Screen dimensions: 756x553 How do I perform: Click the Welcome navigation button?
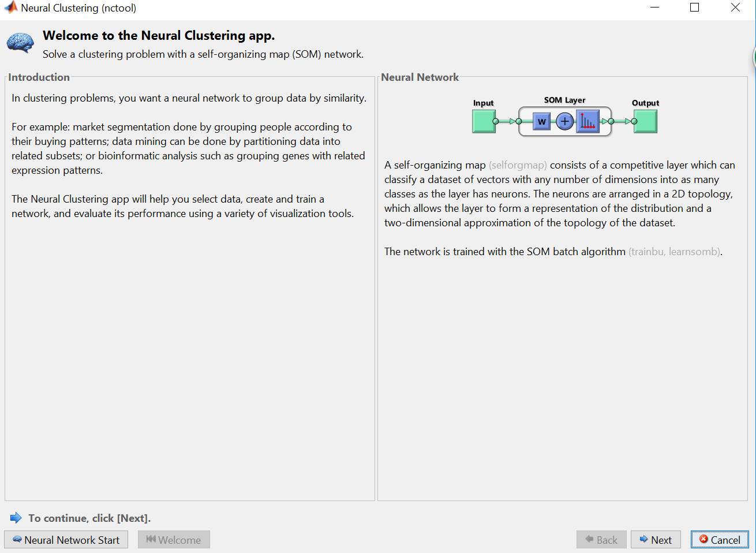tap(174, 540)
